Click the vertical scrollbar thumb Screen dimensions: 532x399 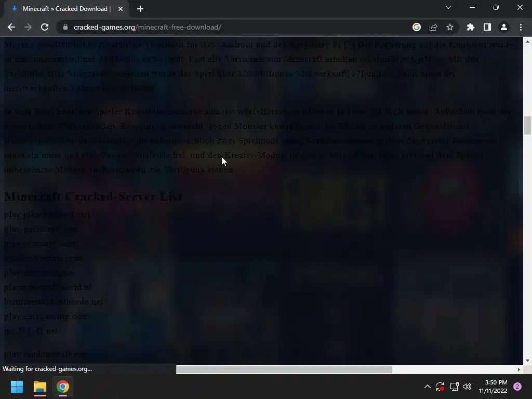point(527,125)
